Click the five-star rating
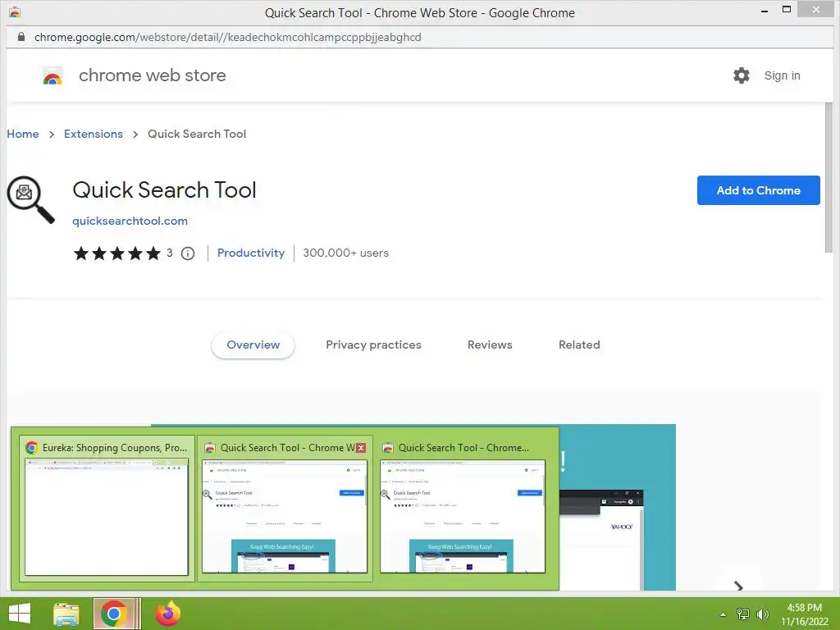The image size is (840, 630). click(116, 253)
